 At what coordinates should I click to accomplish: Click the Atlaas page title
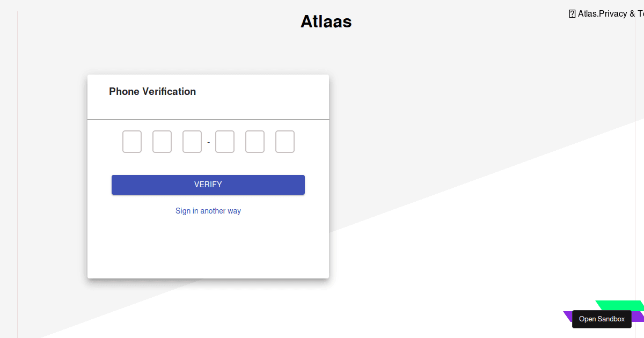coord(326,21)
